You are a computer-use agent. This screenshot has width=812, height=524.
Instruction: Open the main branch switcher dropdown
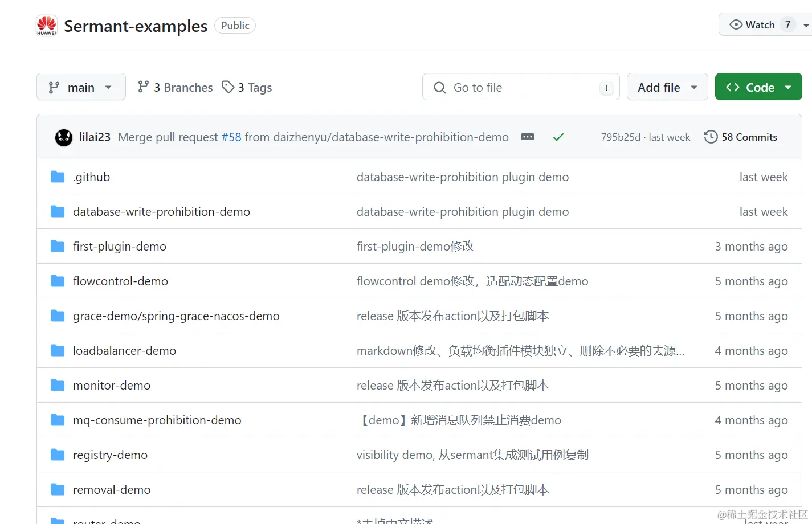[x=81, y=87]
